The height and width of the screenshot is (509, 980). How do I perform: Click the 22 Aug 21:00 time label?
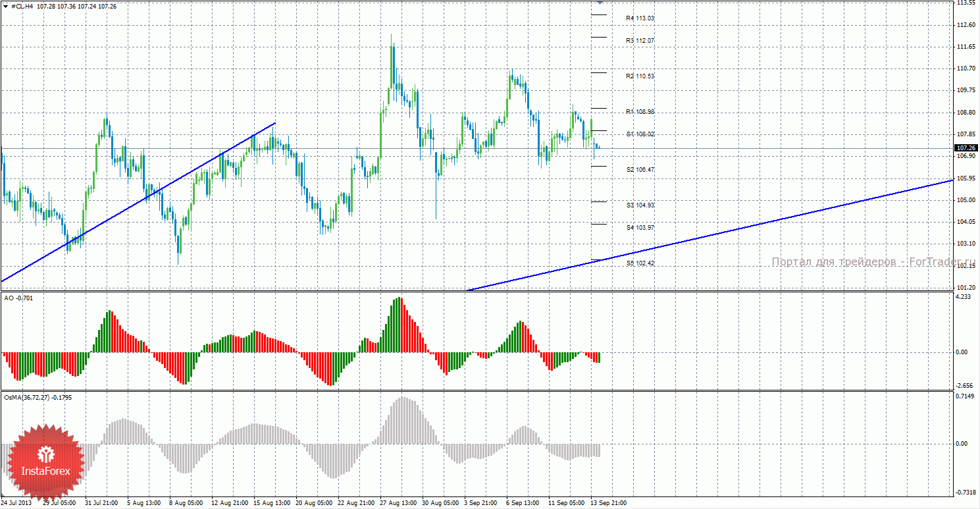pyautogui.click(x=355, y=504)
